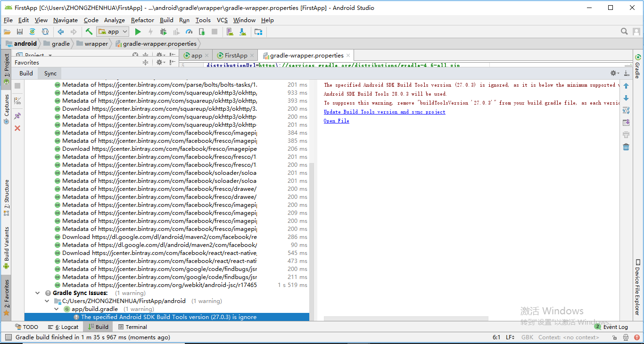
Task: Open the Favorites panel gear dropdown
Action: point(161,62)
